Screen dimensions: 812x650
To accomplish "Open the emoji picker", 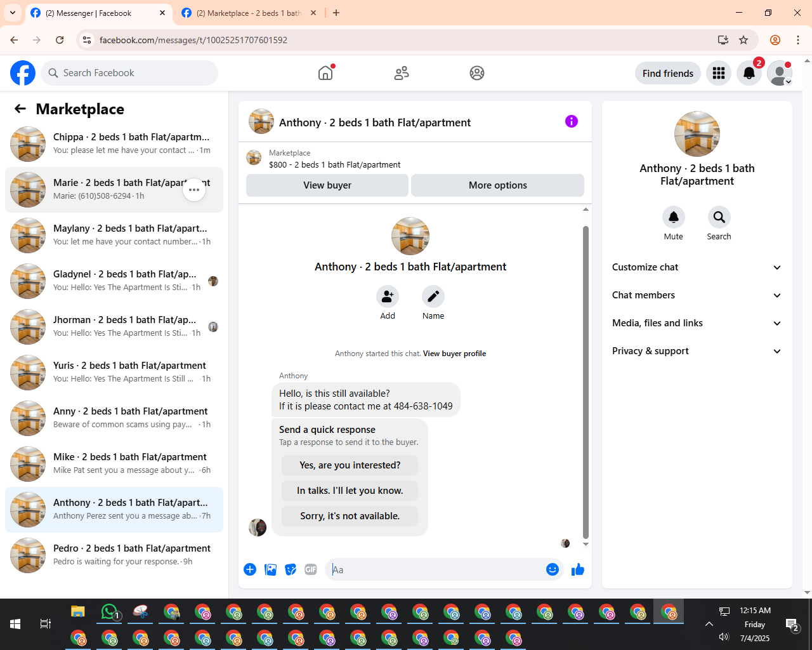I will [553, 569].
